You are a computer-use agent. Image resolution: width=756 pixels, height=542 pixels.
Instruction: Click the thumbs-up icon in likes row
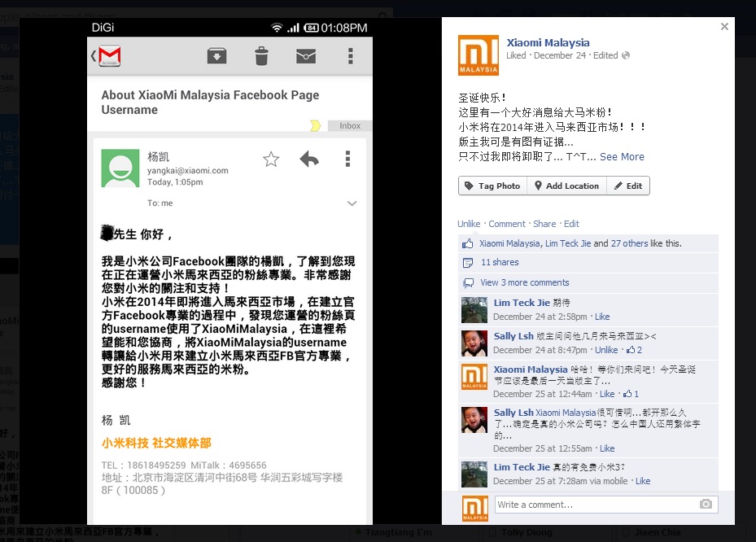pyautogui.click(x=467, y=243)
